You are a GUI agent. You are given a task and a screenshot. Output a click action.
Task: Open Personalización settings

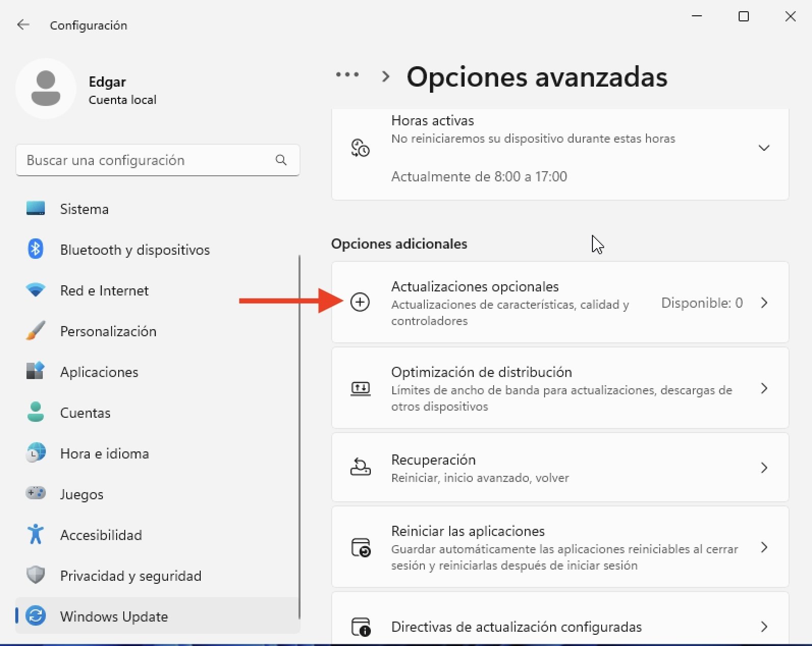click(157, 331)
